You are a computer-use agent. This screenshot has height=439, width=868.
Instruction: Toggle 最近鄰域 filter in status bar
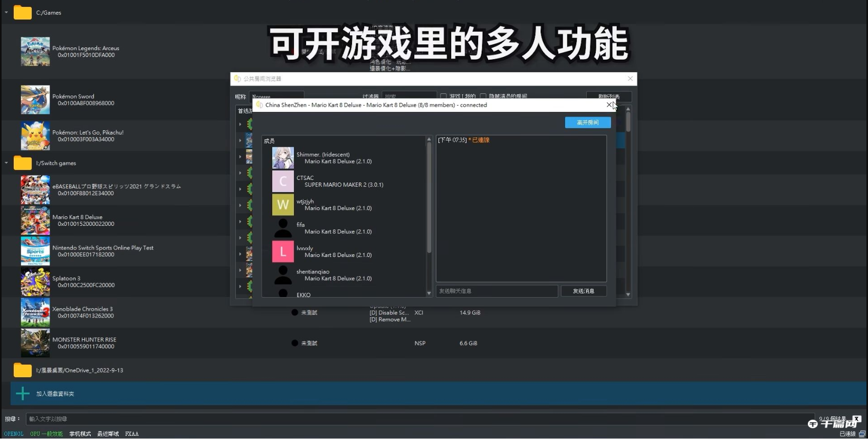pos(108,434)
